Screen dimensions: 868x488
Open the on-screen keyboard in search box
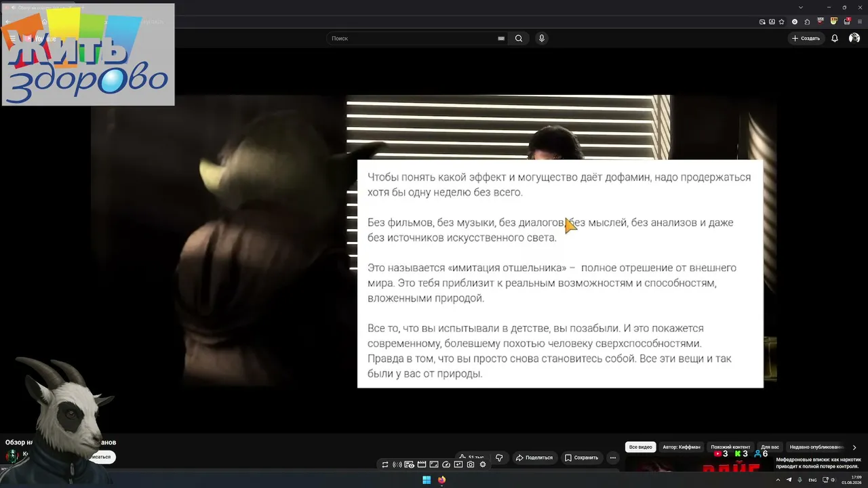501,39
